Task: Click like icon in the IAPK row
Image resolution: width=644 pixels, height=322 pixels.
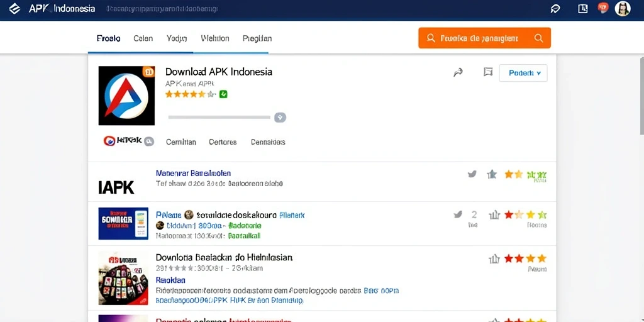Action: point(492,174)
